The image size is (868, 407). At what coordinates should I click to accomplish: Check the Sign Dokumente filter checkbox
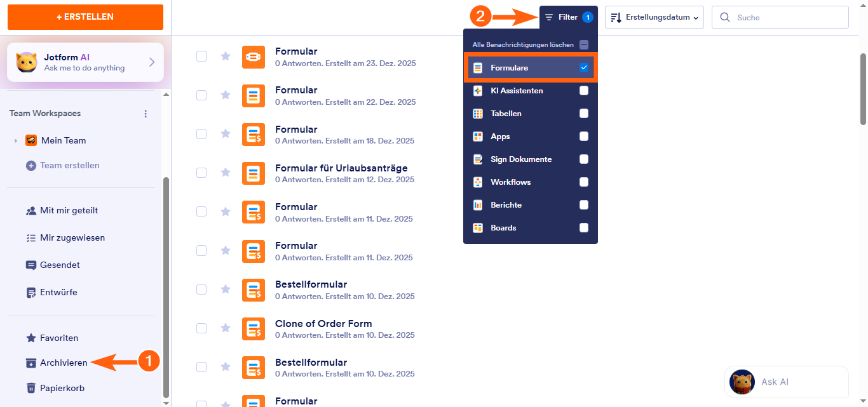584,159
